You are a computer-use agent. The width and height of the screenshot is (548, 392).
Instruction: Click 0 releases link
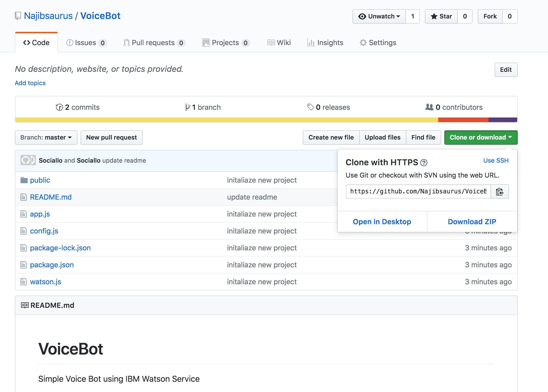329,107
